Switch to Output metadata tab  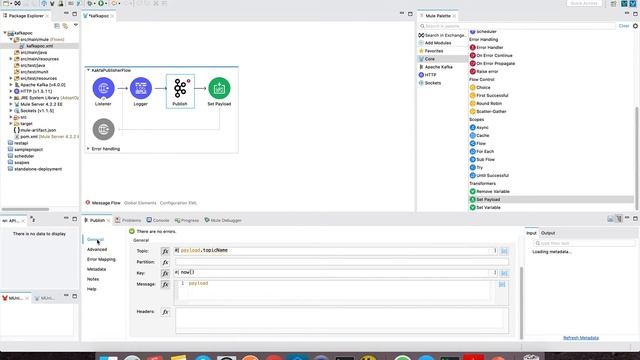point(548,233)
